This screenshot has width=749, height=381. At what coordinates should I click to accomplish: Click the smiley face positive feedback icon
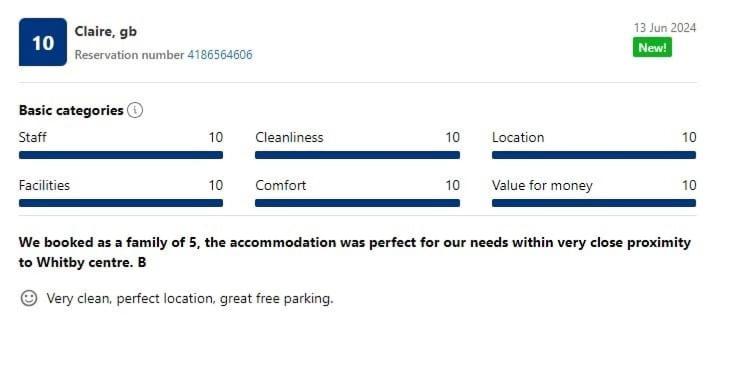coord(29,298)
